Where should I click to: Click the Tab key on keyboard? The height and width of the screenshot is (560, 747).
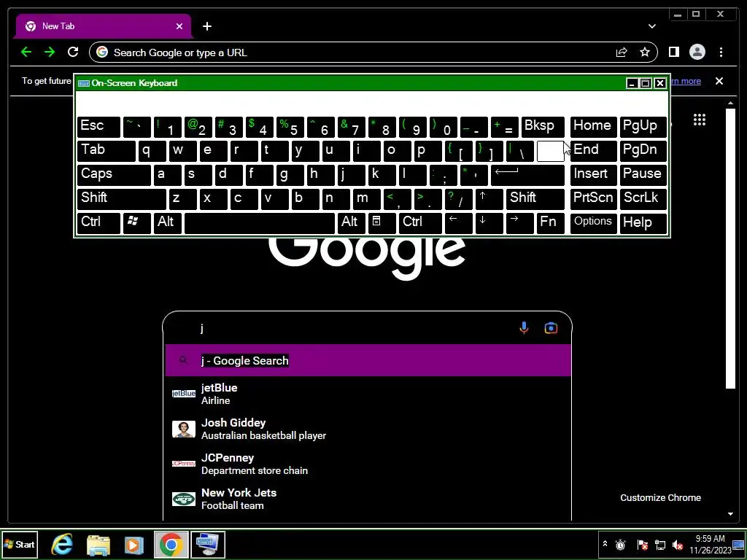pyautogui.click(x=107, y=151)
